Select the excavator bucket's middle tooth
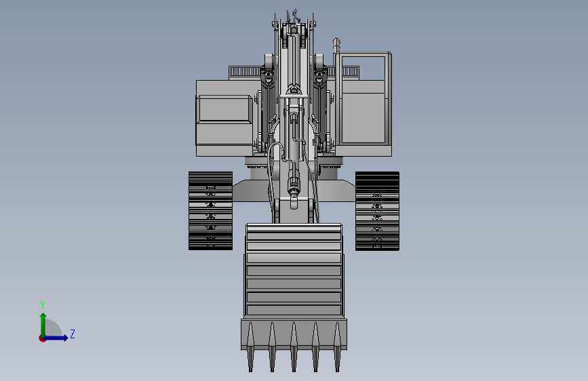 click(x=294, y=346)
